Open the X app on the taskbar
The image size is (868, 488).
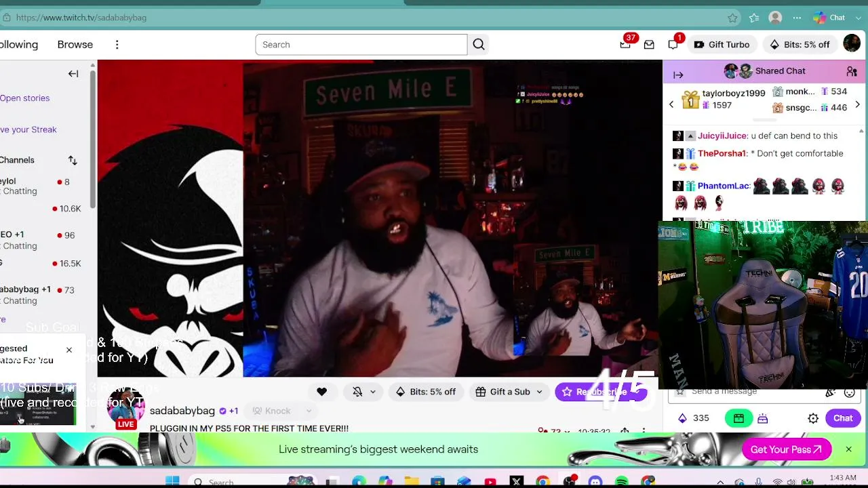point(517,482)
